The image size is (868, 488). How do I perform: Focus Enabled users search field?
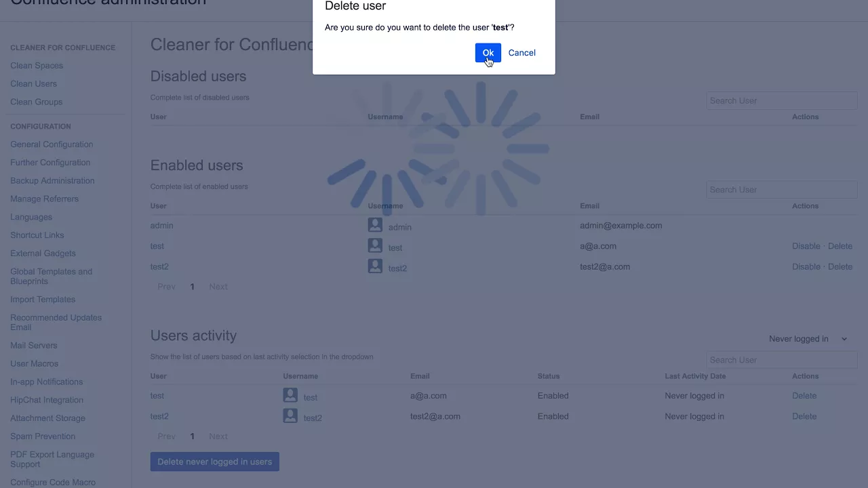[782, 190]
